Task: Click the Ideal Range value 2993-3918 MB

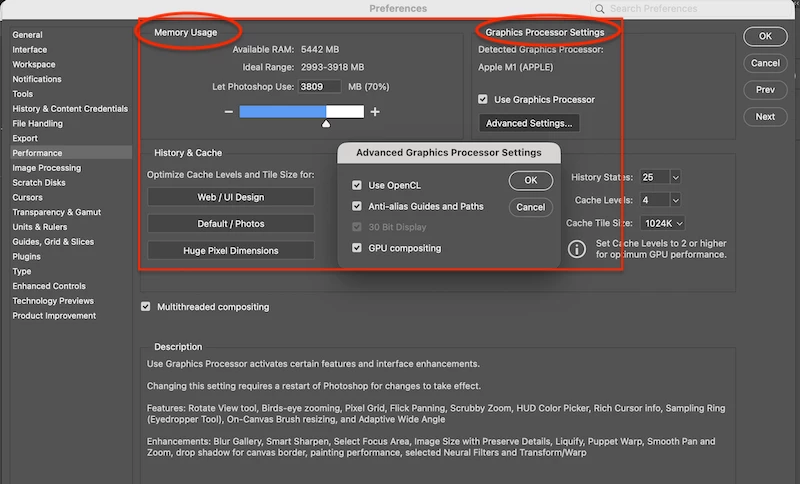Action: coord(333,67)
